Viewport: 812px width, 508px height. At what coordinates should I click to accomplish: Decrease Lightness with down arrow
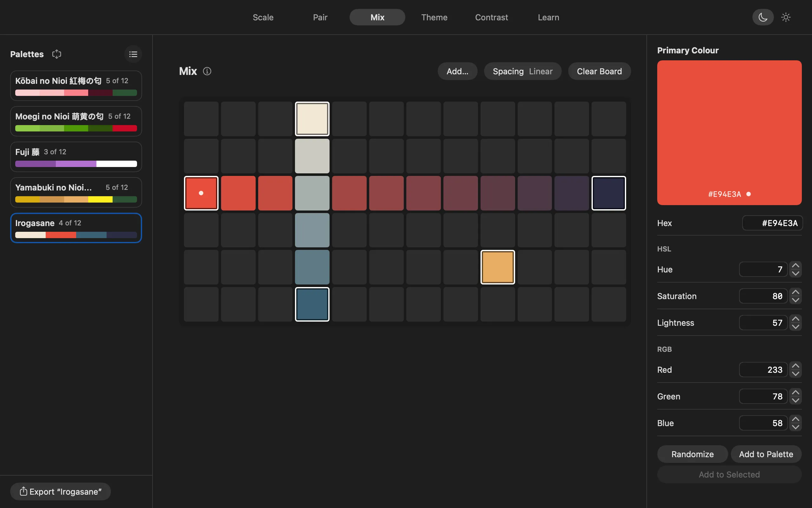point(796,327)
